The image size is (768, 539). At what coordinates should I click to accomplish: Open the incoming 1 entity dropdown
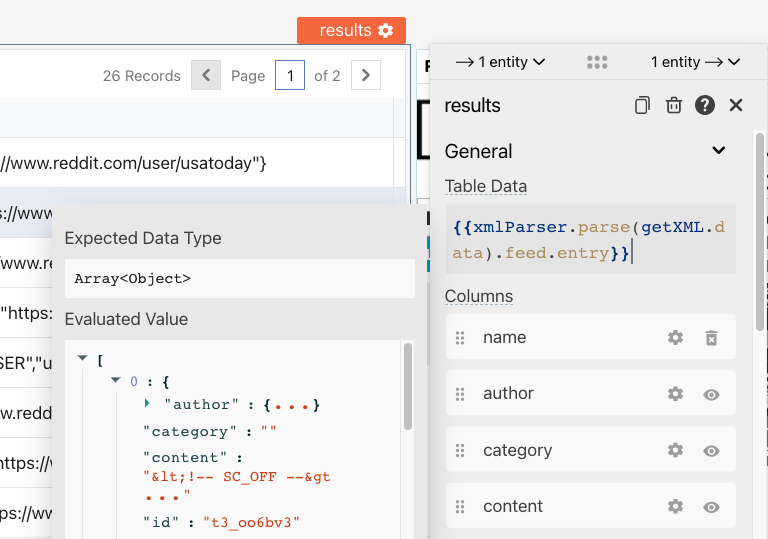pos(500,62)
